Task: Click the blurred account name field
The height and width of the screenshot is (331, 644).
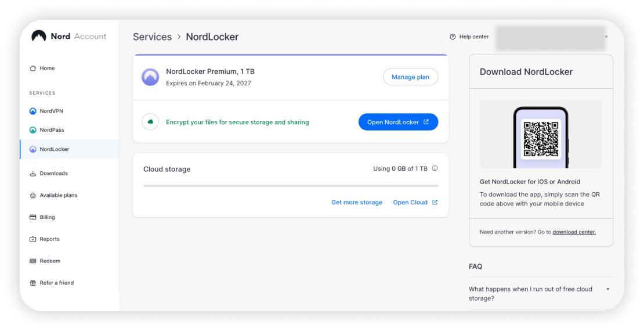Action: click(x=551, y=38)
